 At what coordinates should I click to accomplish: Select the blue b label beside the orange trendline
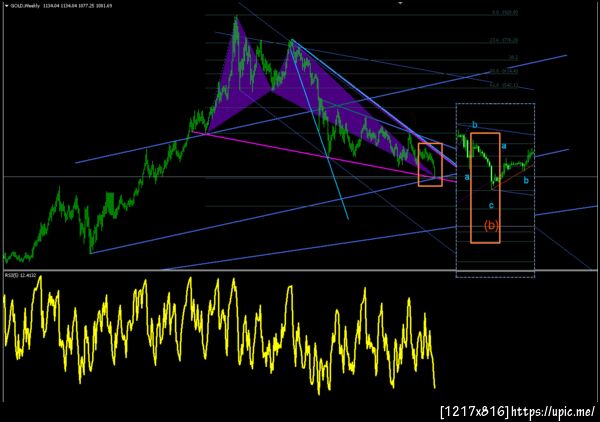point(526,180)
